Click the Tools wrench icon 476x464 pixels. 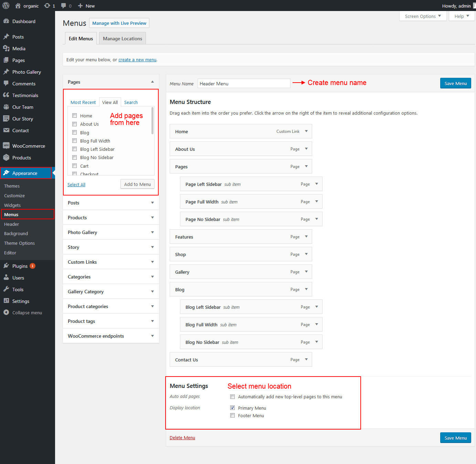click(x=6, y=289)
